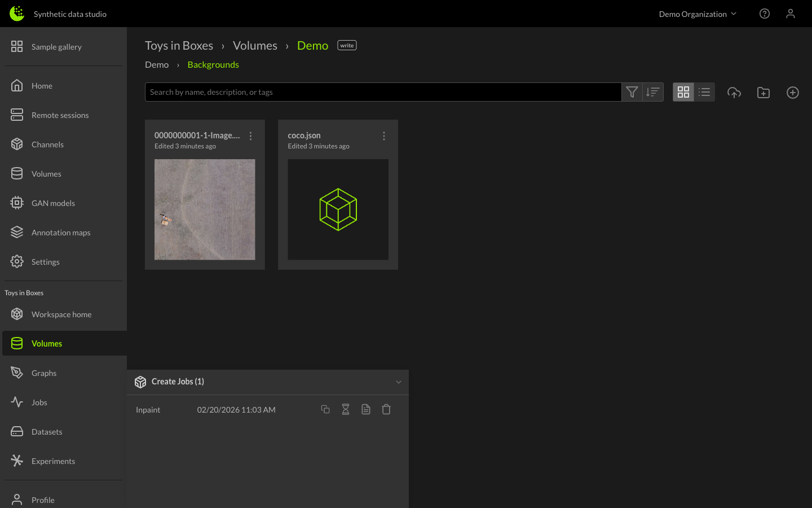Screen dimensions: 812x508
Task: Switch to list view
Action: 704,92
